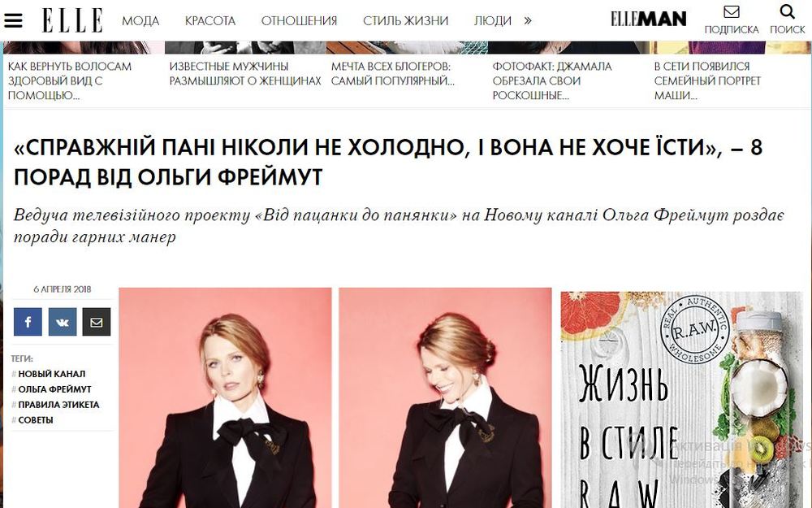812x508 pixels.
Task: Click the Подписка envelope icon
Action: click(732, 11)
